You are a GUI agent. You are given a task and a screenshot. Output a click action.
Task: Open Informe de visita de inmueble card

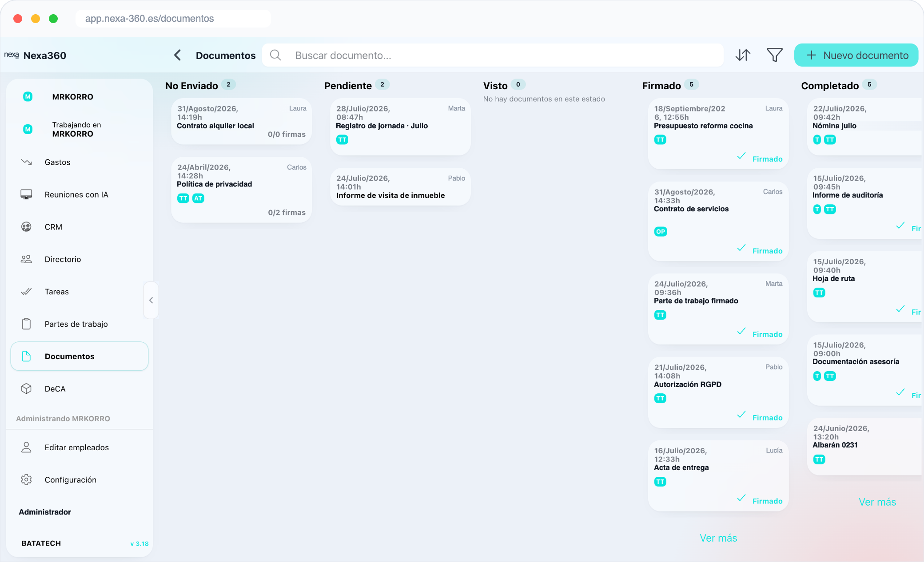point(400,186)
